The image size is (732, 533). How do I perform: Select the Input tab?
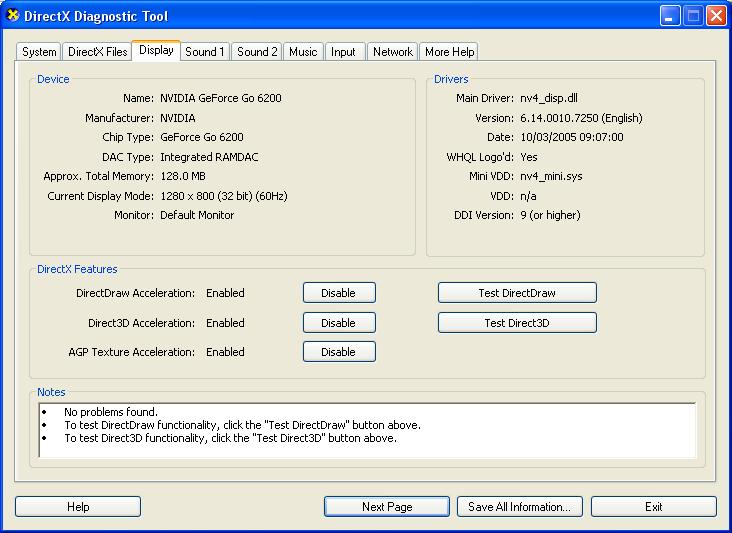pyautogui.click(x=343, y=52)
